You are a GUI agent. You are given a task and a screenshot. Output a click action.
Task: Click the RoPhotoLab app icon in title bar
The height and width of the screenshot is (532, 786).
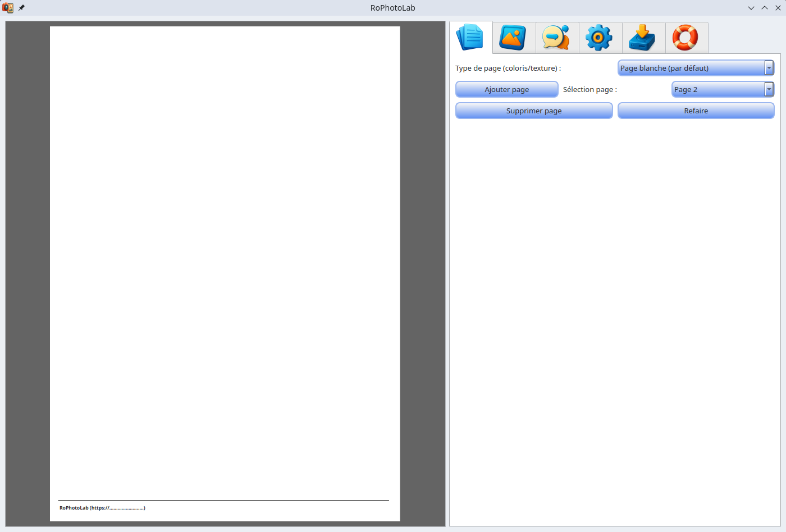(8, 8)
